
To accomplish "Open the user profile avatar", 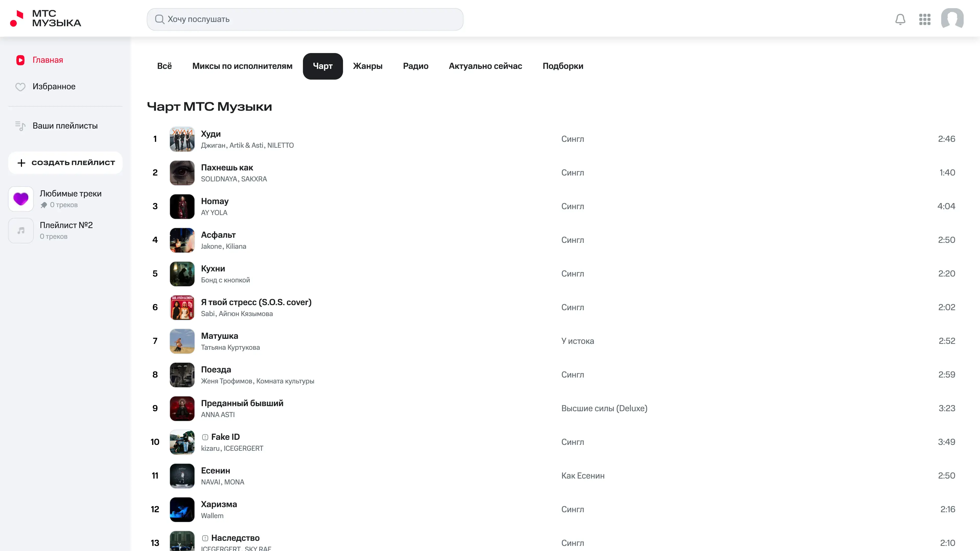I will [x=952, y=19].
